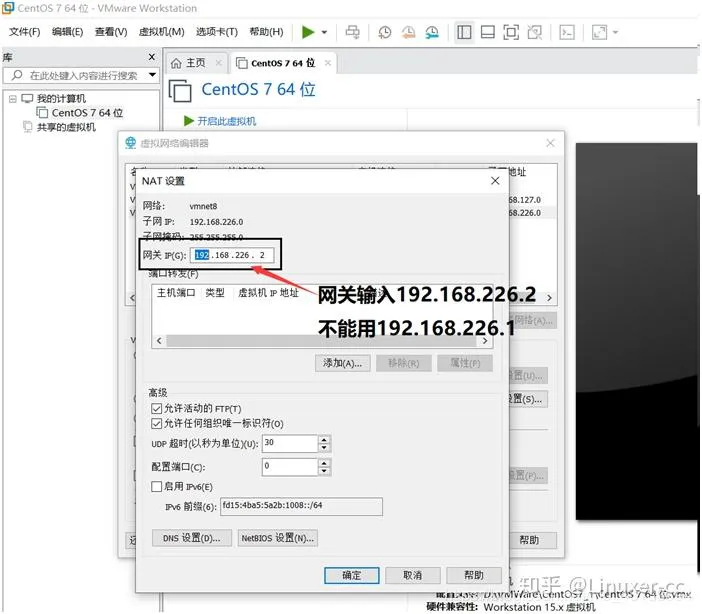Uncheck allow any organizationally unique identifier
This screenshot has height=614, width=702.
[x=156, y=424]
